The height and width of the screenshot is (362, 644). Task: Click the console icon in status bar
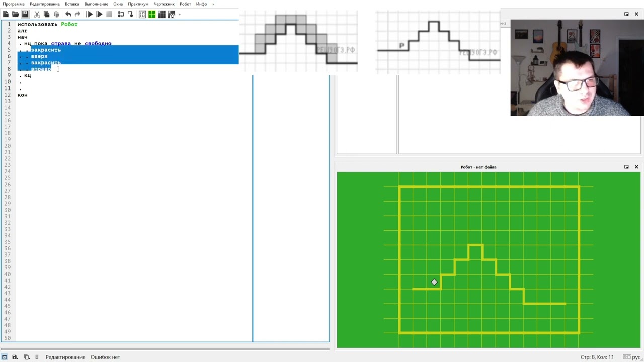[x=5, y=357]
